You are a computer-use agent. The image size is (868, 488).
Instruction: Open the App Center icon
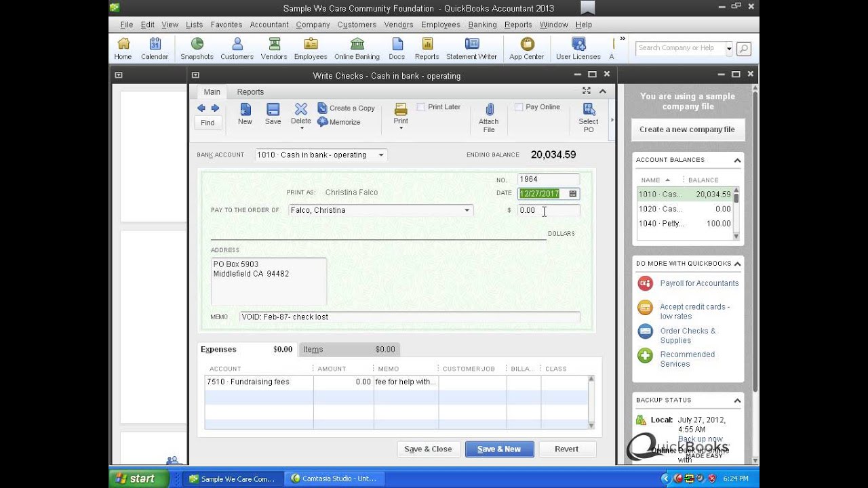[x=527, y=49]
